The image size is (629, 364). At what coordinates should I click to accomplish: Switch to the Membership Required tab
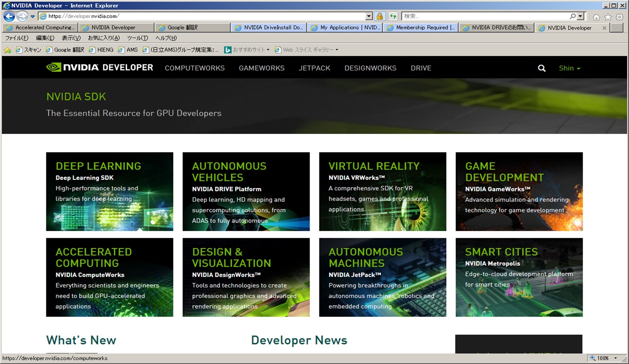(x=421, y=28)
